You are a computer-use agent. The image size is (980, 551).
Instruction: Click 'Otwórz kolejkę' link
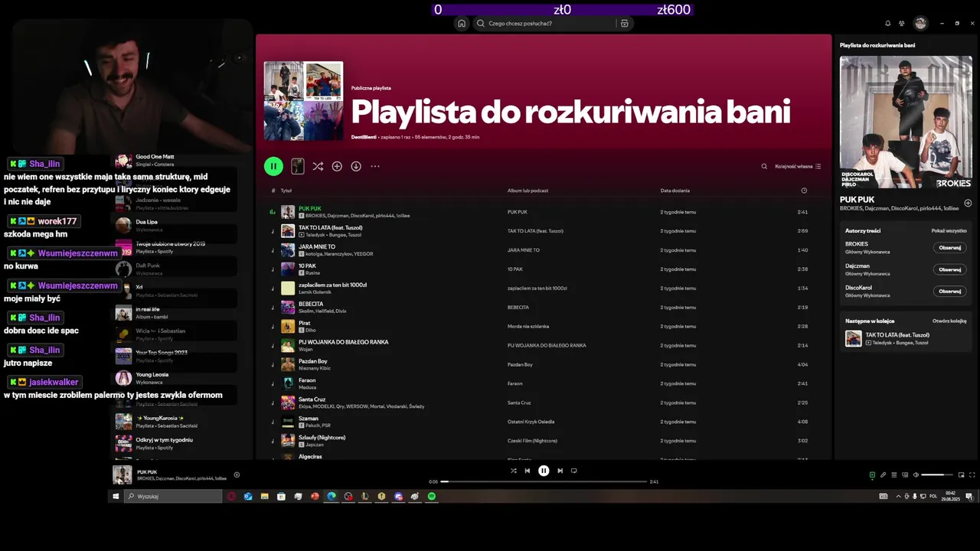coord(949,321)
